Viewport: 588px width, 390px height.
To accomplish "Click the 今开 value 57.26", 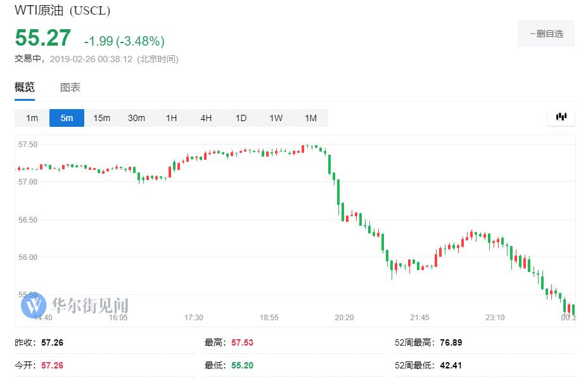I will click(52, 365).
